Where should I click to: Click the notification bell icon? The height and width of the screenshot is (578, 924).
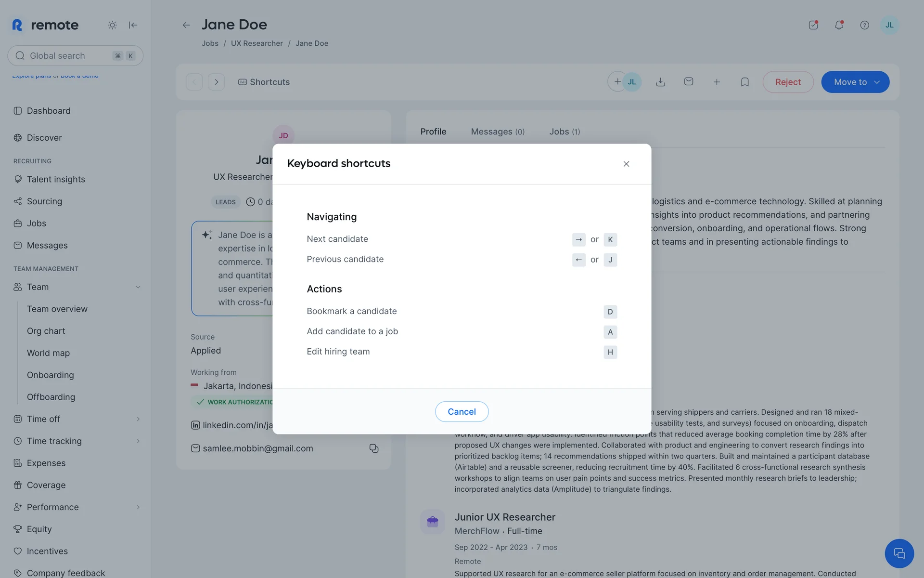(x=839, y=25)
